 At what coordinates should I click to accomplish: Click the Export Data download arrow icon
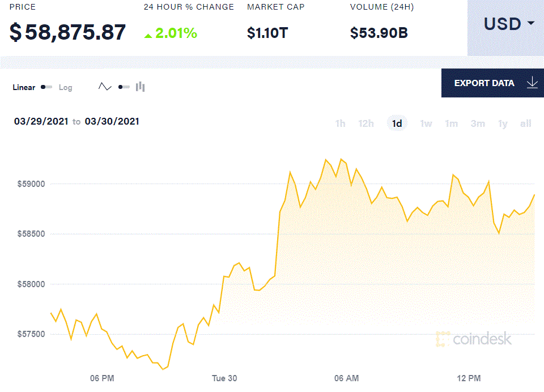tap(532, 83)
